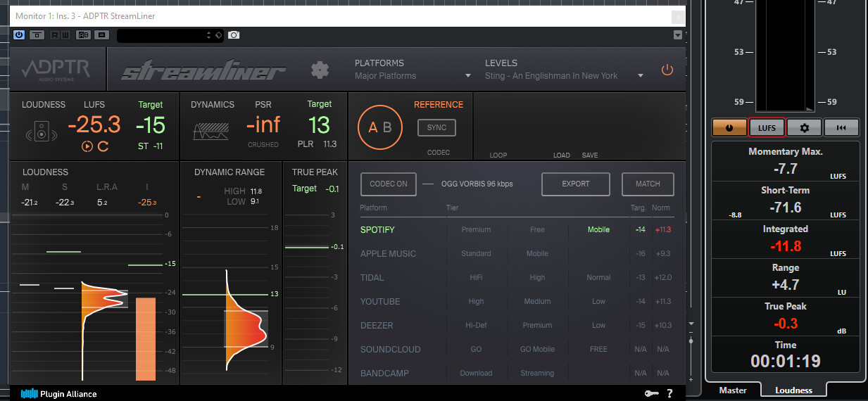This screenshot has height=401, width=868.
Task: Toggle the CODEC ON button
Action: [x=388, y=184]
